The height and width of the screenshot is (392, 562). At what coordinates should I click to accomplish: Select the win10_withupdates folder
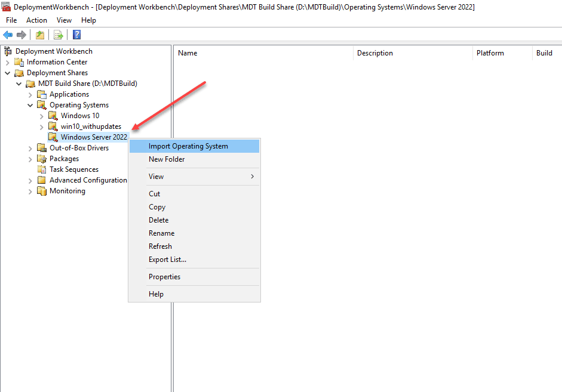(91, 126)
